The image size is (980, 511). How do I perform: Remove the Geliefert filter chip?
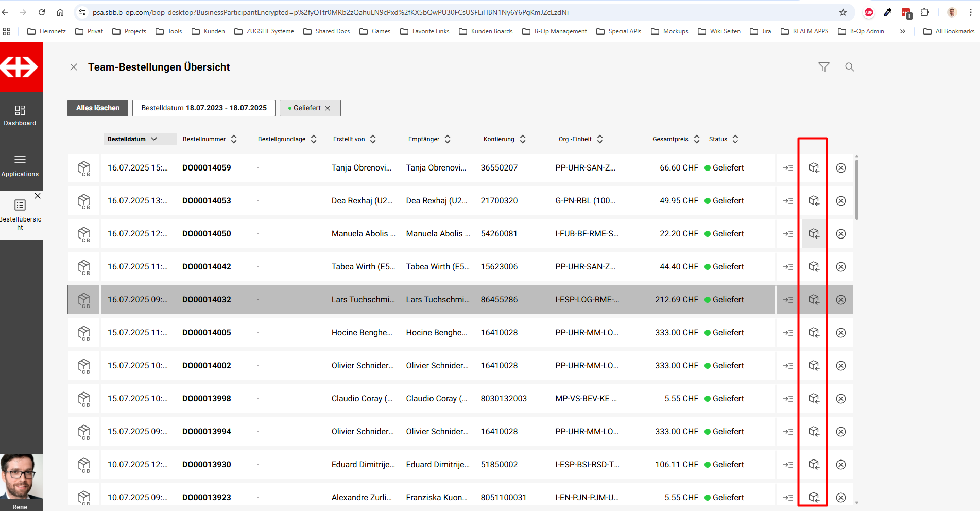328,108
